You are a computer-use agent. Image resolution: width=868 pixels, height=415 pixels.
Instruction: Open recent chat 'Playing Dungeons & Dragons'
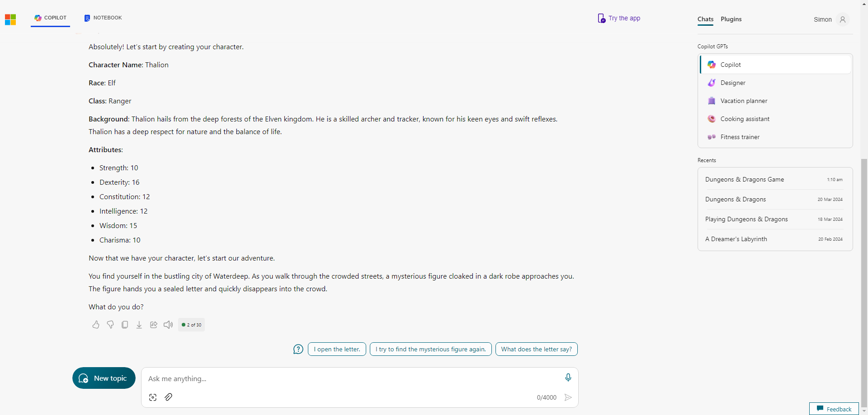tap(775, 219)
